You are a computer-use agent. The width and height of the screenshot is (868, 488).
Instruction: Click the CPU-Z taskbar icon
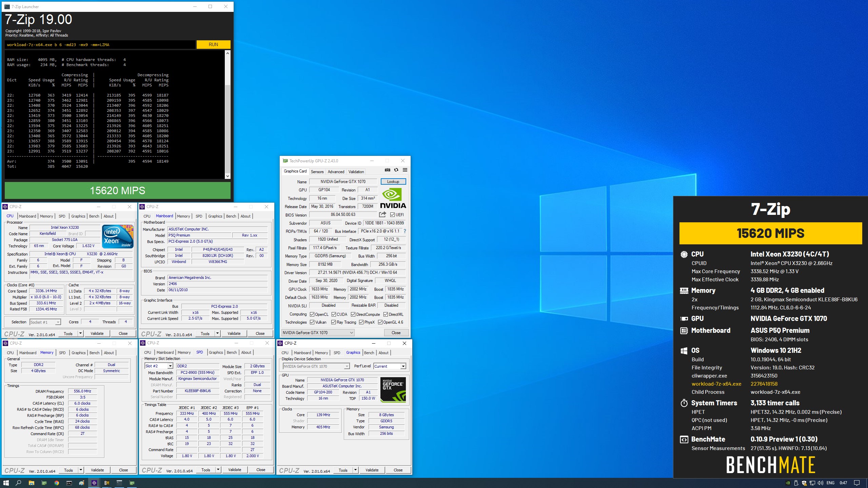tap(94, 483)
